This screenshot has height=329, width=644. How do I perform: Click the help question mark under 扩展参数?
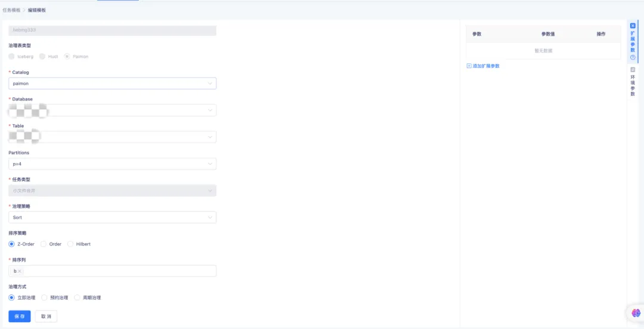click(x=633, y=57)
